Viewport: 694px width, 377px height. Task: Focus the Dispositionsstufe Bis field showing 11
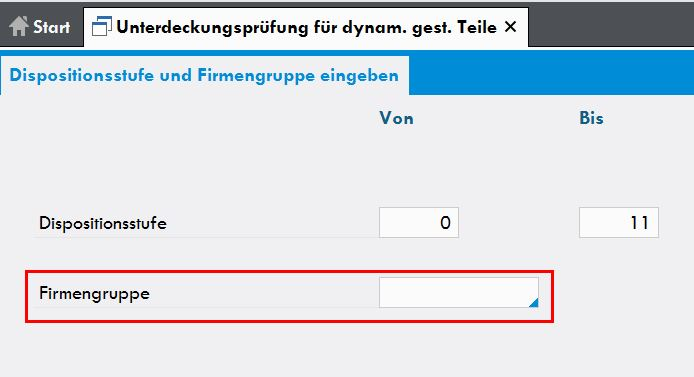click(x=619, y=223)
